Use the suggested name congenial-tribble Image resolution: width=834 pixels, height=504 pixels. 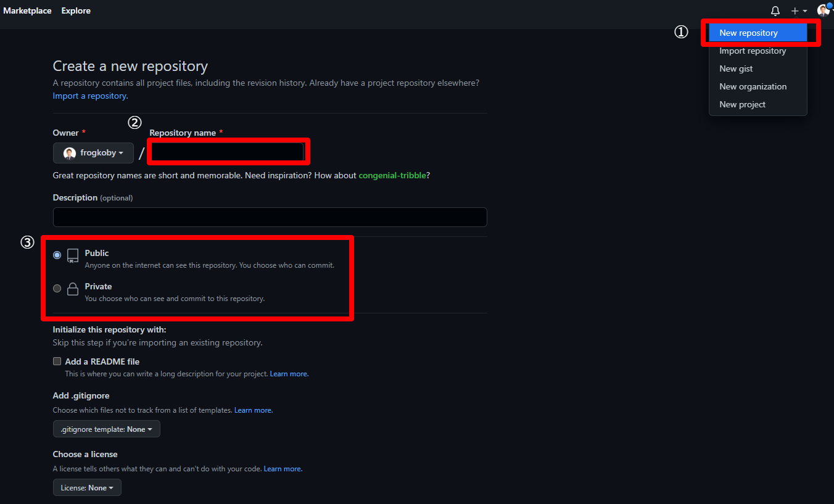pos(392,175)
